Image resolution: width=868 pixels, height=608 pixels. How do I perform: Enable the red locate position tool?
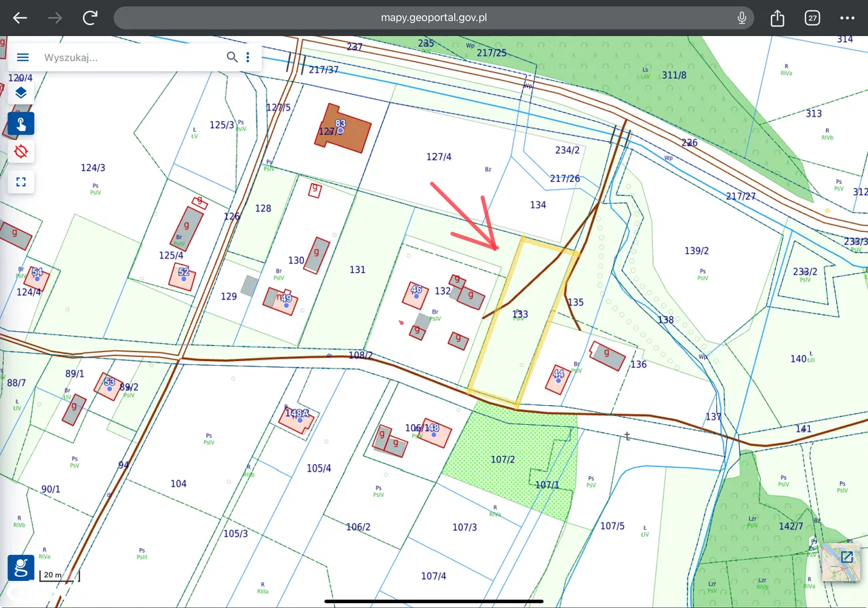point(21,151)
